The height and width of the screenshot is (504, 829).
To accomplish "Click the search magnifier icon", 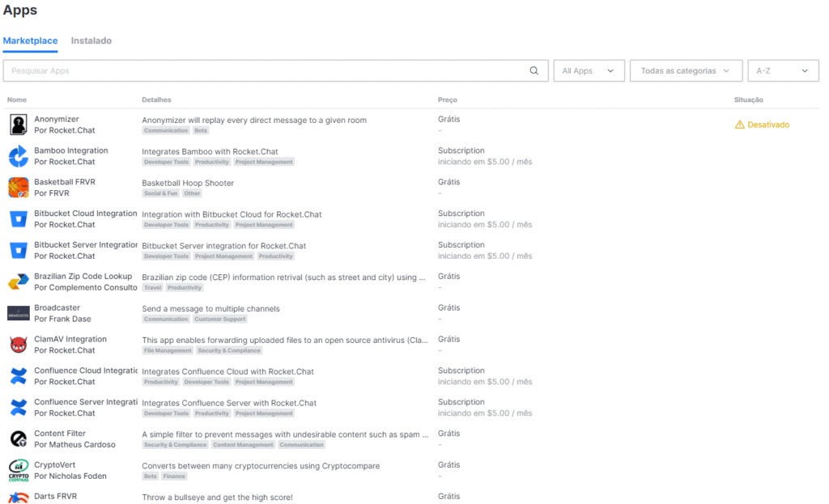I will pyautogui.click(x=534, y=71).
